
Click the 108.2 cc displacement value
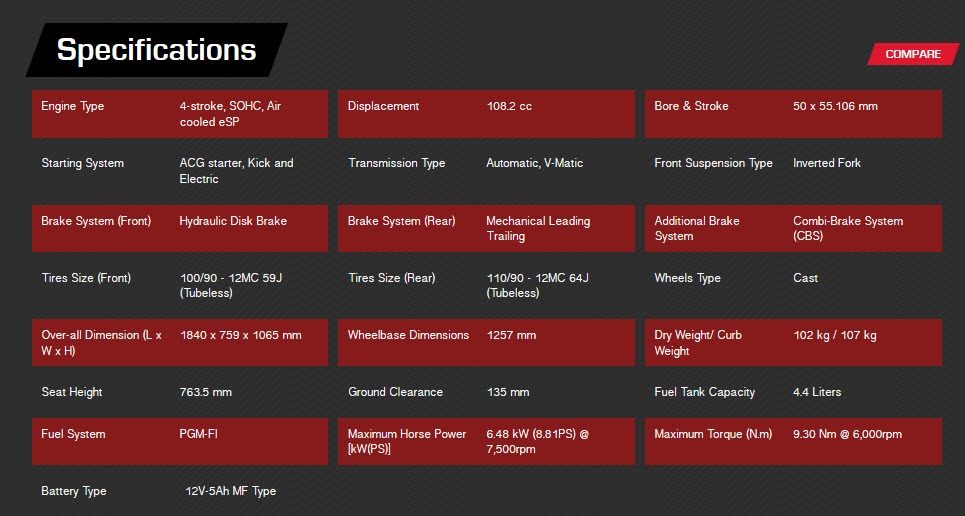(509, 106)
